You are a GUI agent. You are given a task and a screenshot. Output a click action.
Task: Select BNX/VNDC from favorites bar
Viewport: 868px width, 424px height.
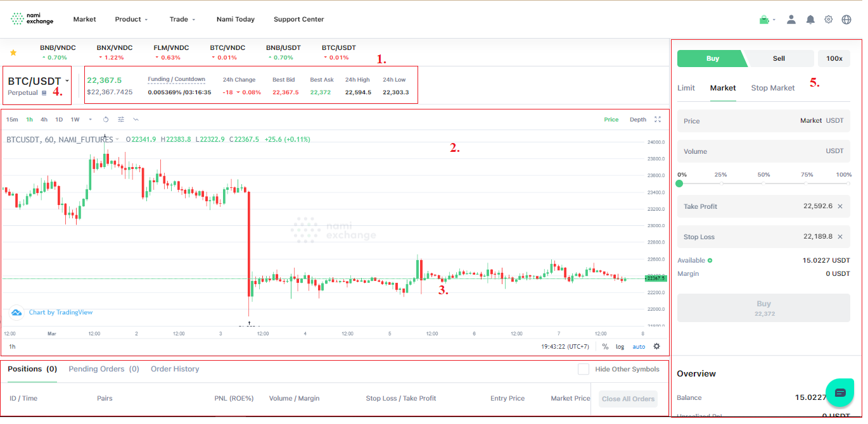pos(115,53)
